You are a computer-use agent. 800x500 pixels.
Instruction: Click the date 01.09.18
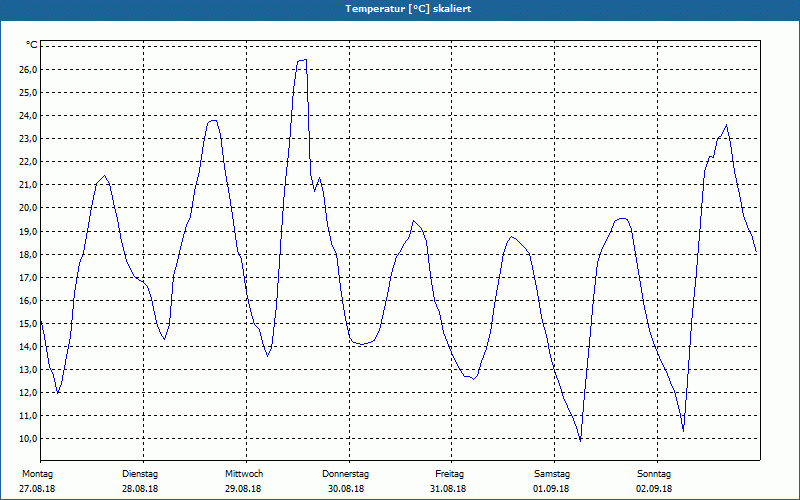click(551, 488)
